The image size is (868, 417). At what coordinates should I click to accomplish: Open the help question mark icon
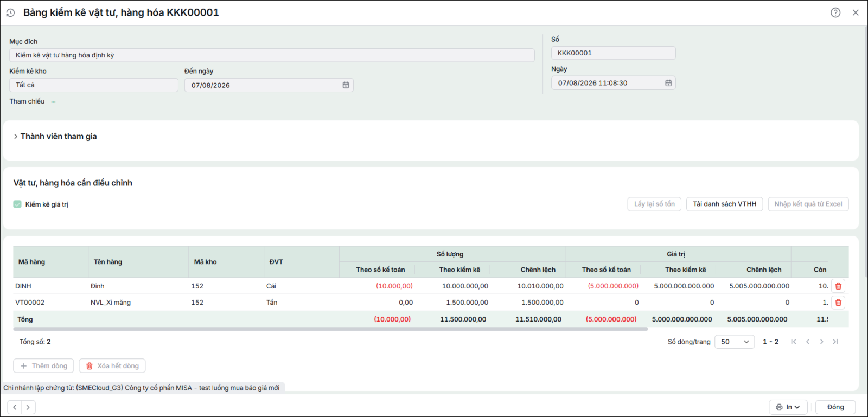click(835, 12)
